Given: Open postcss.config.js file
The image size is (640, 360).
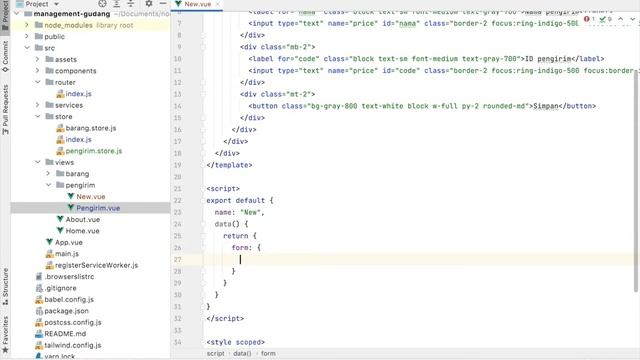Looking at the screenshot, I should click(x=73, y=322).
